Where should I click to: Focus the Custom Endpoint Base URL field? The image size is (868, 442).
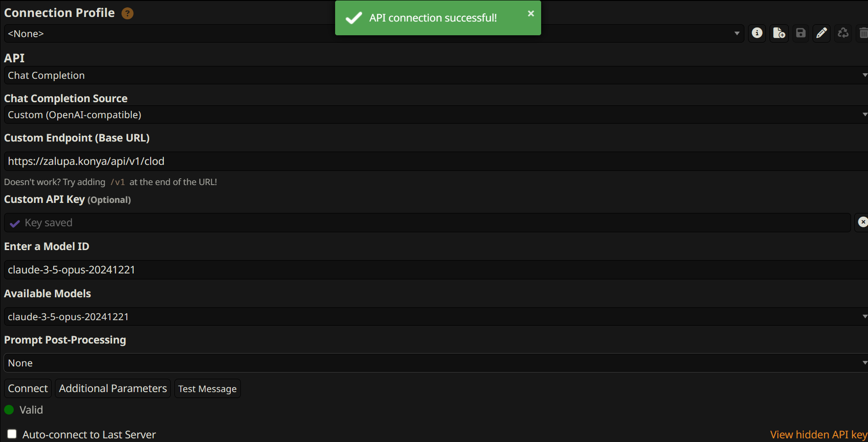click(436, 161)
